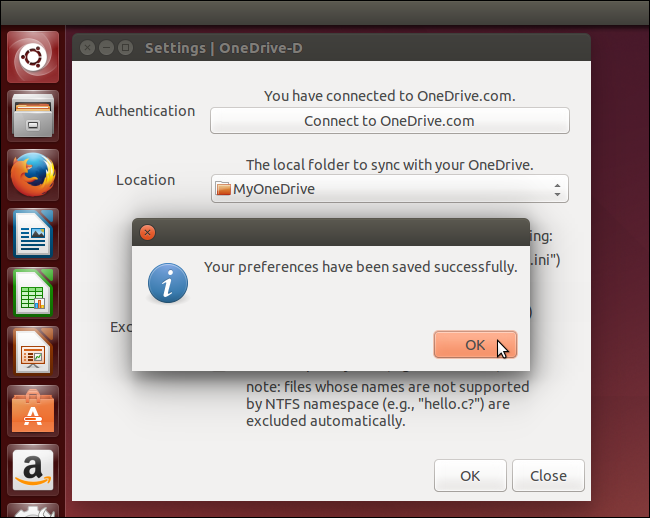Click the Settings | OneDrive-D title text
650x518 pixels.
tap(224, 48)
